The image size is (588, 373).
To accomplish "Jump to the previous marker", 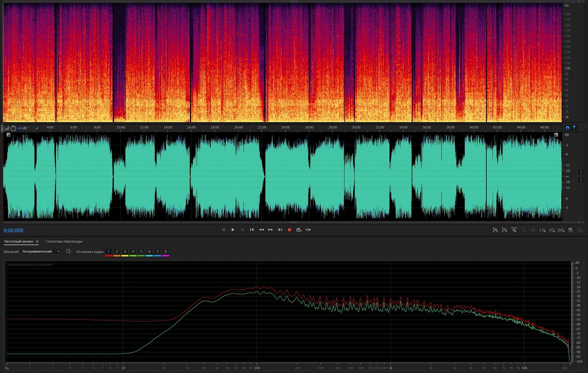I will [252, 230].
